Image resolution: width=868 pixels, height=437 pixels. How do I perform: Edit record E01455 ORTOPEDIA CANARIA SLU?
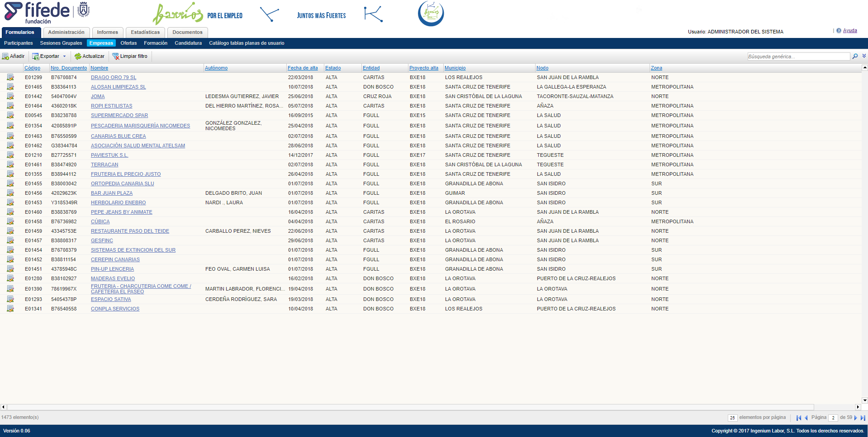pyautogui.click(x=10, y=183)
